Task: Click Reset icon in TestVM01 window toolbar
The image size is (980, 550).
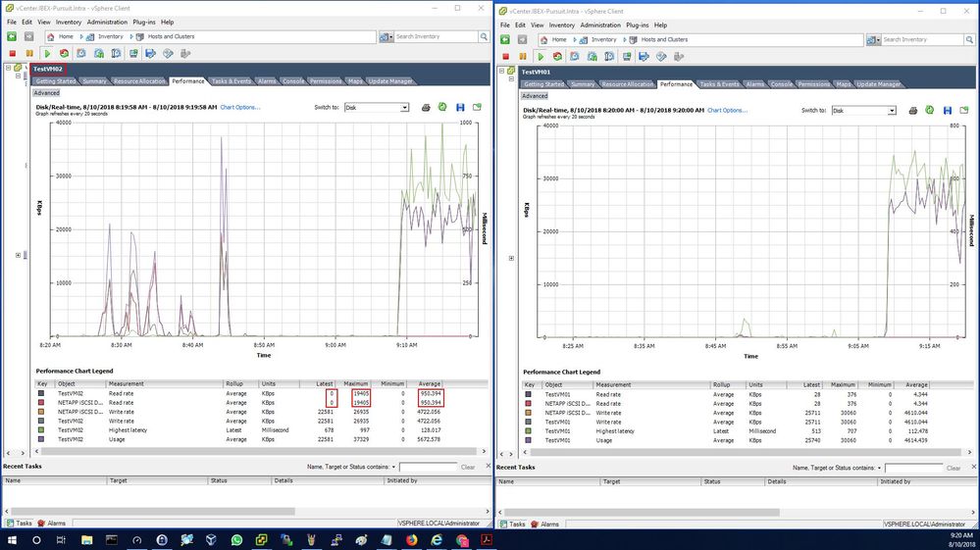Action: 557,57
